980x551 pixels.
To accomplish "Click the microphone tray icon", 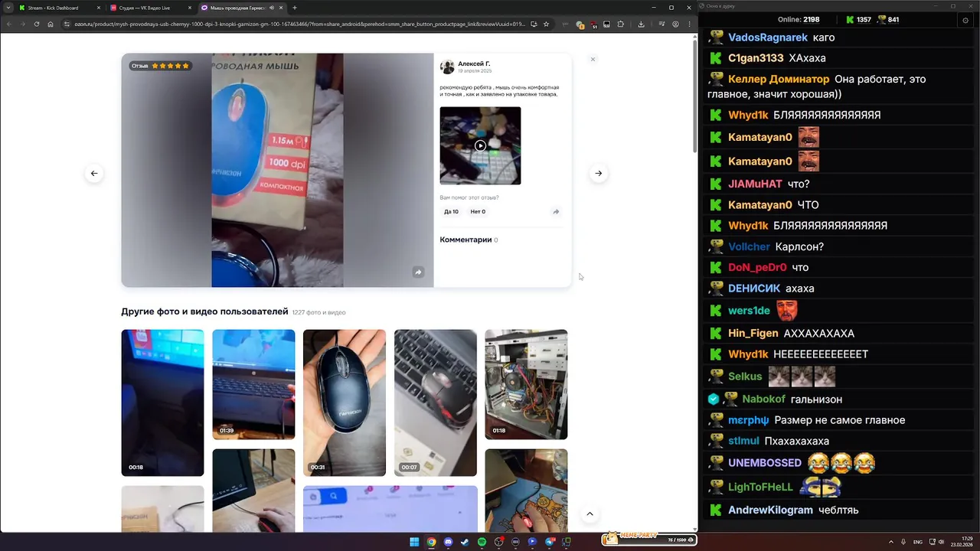I will 903,542.
